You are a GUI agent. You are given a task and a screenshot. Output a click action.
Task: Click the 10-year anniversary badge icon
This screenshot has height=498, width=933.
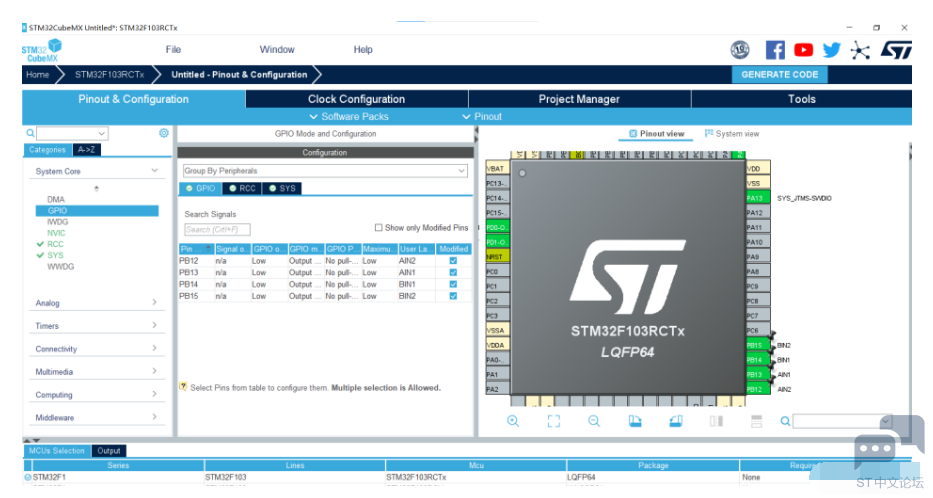click(740, 50)
